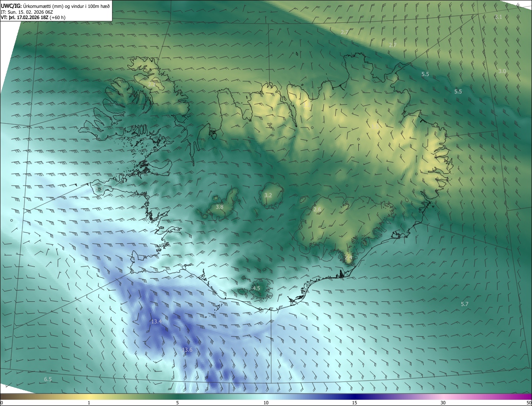Click the colour scale tick label 15
Image resolution: width=532 pixels, height=406 pixels.
tap(355, 403)
